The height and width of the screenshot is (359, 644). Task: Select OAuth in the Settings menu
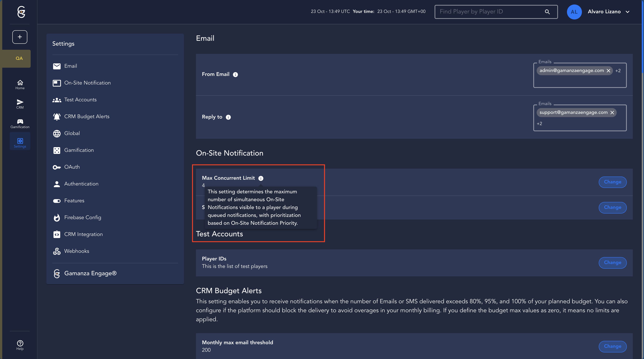click(x=72, y=167)
